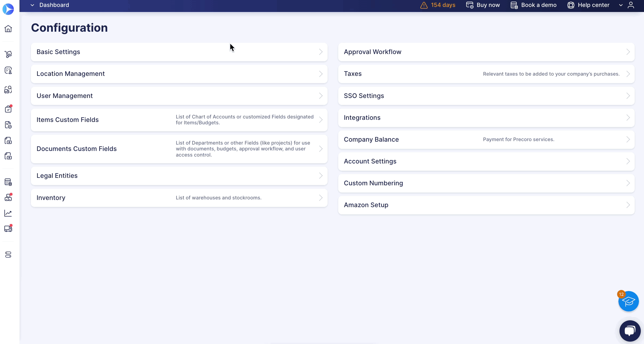The width and height of the screenshot is (644, 344).
Task: Open the Inventory configuration
Action: pos(179,198)
